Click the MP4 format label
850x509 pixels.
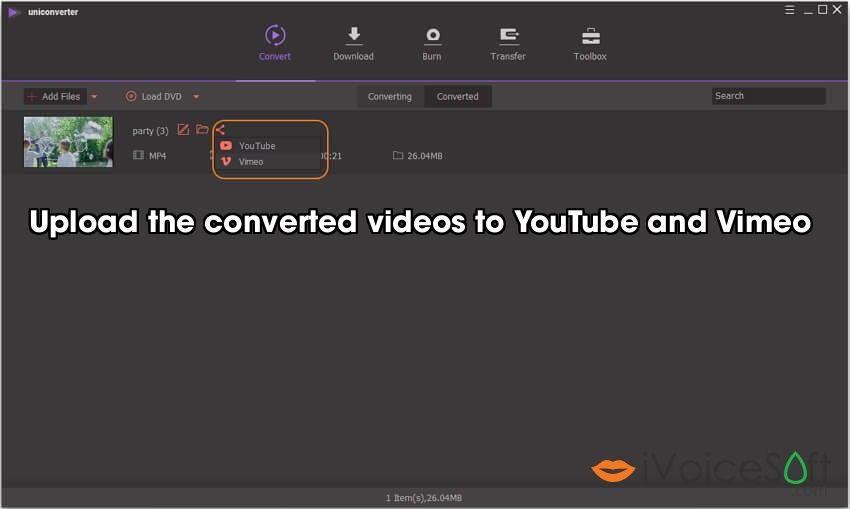(x=158, y=156)
